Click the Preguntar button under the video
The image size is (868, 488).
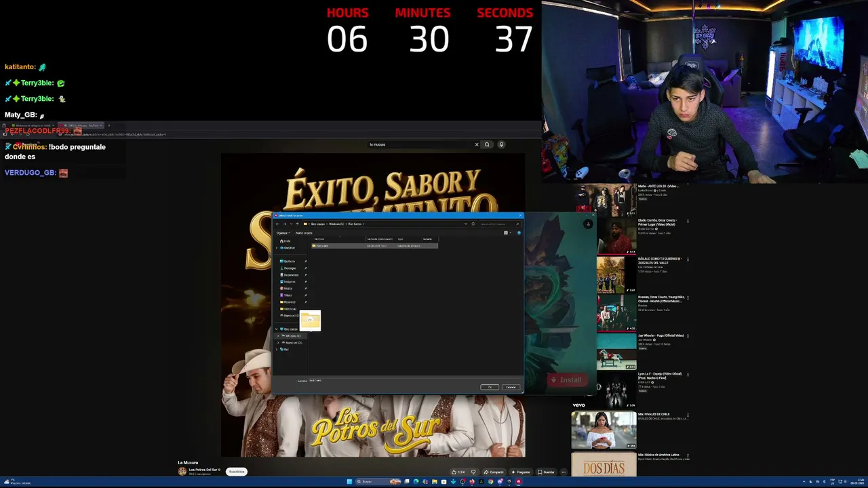point(521,472)
